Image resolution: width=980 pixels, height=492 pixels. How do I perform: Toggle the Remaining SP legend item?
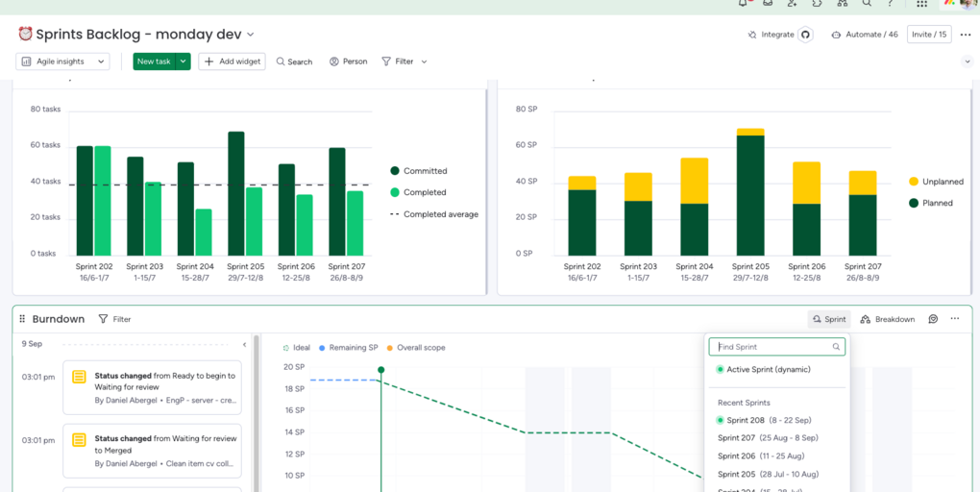(x=348, y=348)
